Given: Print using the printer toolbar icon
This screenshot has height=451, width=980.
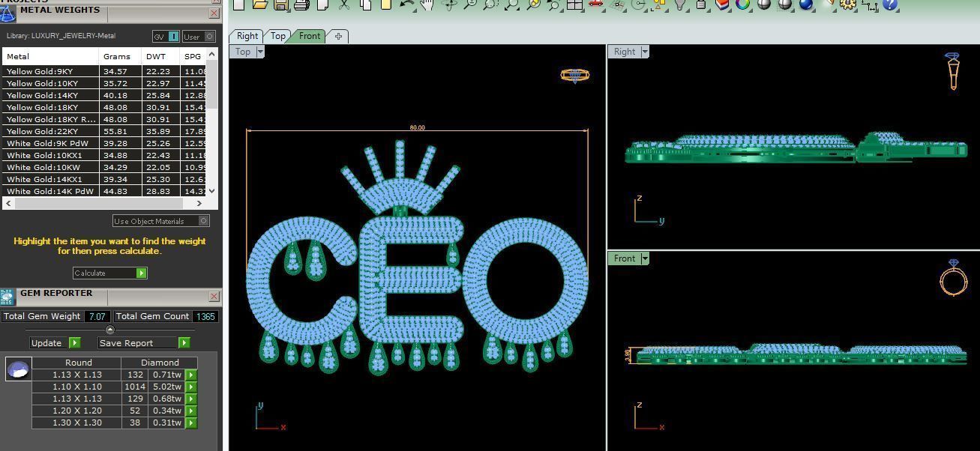Looking at the screenshot, I should 301,4.
